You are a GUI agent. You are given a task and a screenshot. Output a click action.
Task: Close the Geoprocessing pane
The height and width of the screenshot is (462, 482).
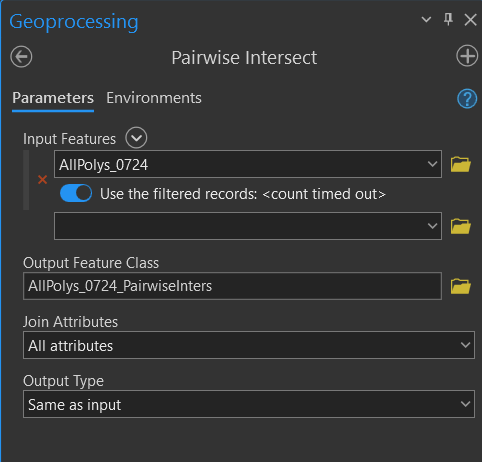click(x=470, y=20)
